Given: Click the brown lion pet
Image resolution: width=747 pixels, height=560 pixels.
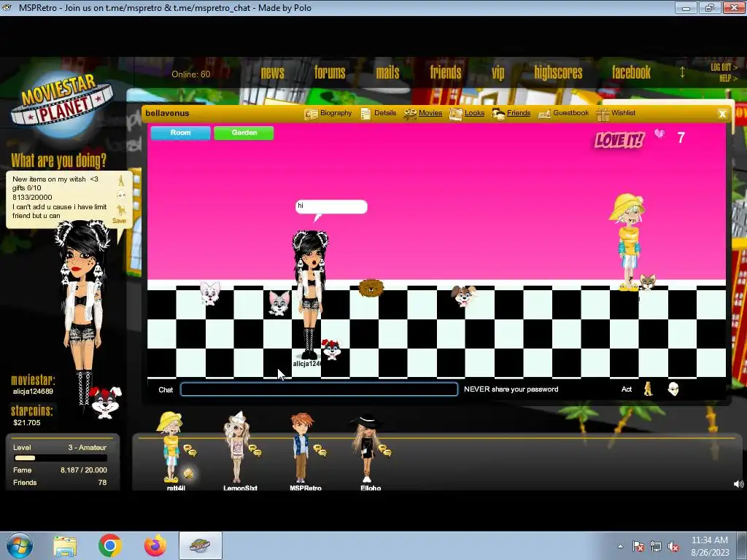Looking at the screenshot, I should click(x=371, y=288).
